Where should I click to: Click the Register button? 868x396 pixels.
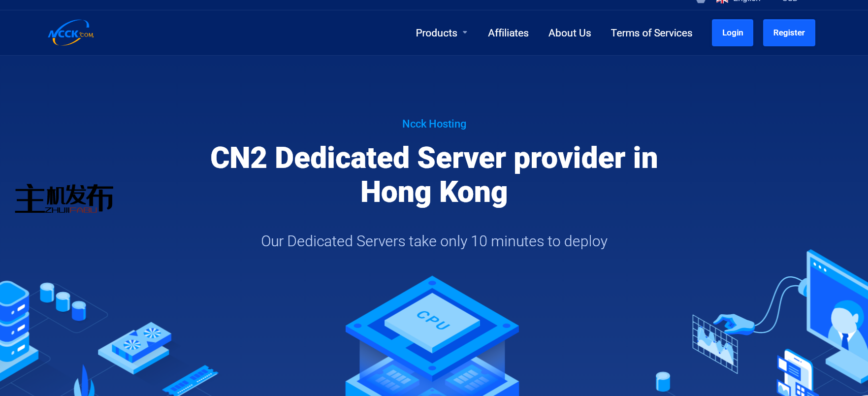pyautogui.click(x=789, y=33)
